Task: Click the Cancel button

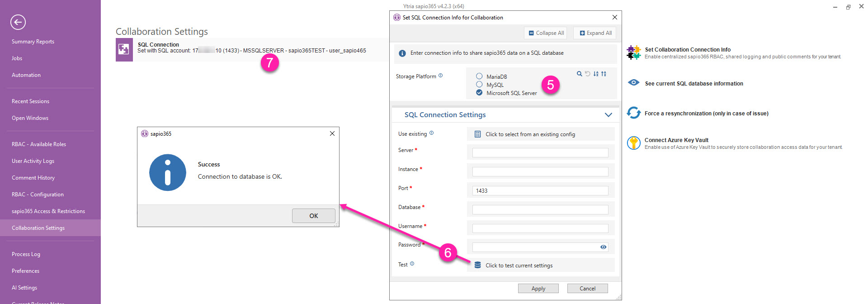Action: click(588, 289)
